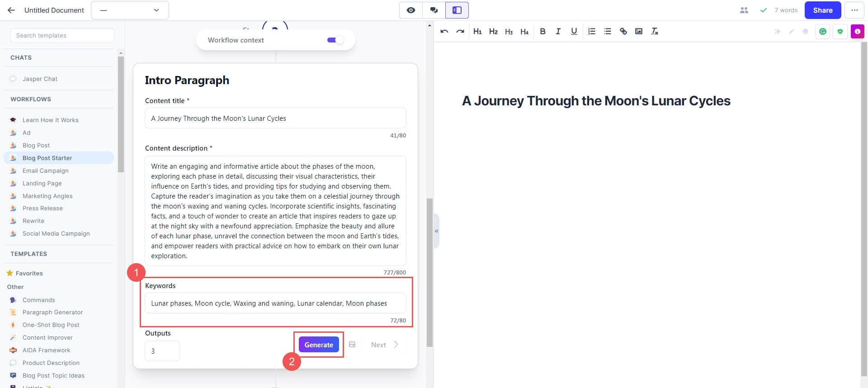Click the undo icon

pyautogui.click(x=444, y=31)
